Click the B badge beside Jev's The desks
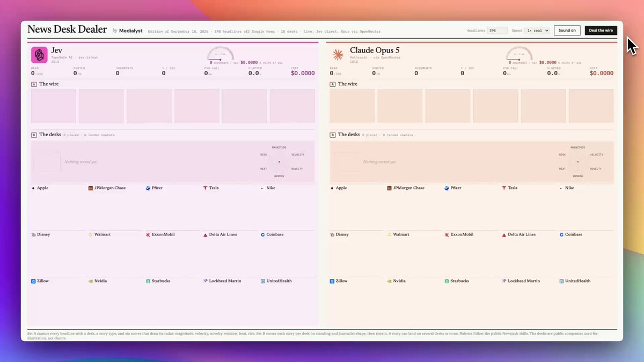The width and height of the screenshot is (644, 362). (34, 135)
